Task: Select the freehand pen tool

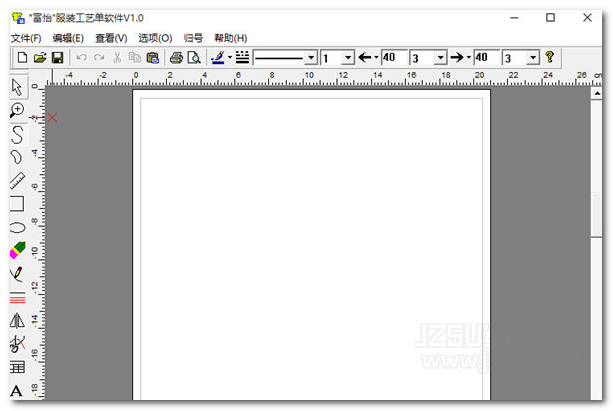Action: click(17, 274)
